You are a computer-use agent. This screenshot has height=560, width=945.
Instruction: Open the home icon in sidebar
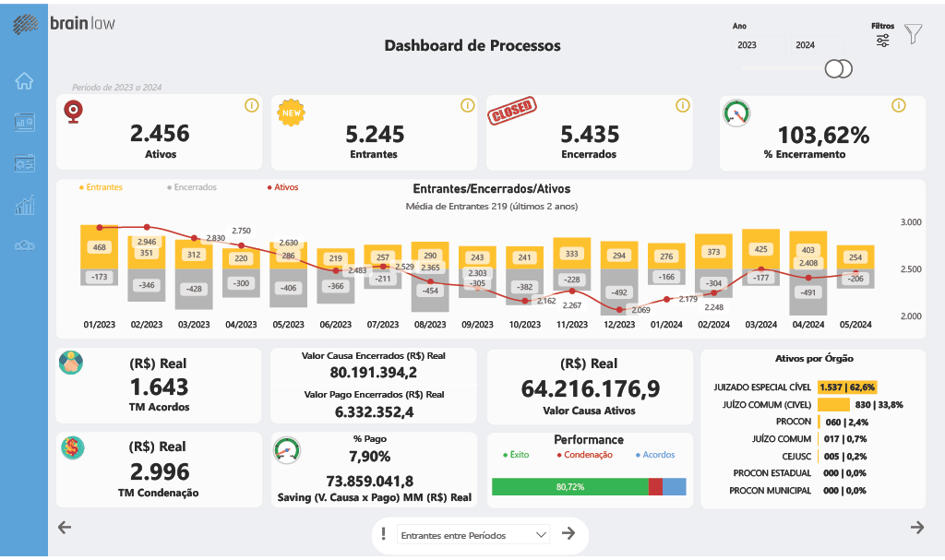coord(24,80)
